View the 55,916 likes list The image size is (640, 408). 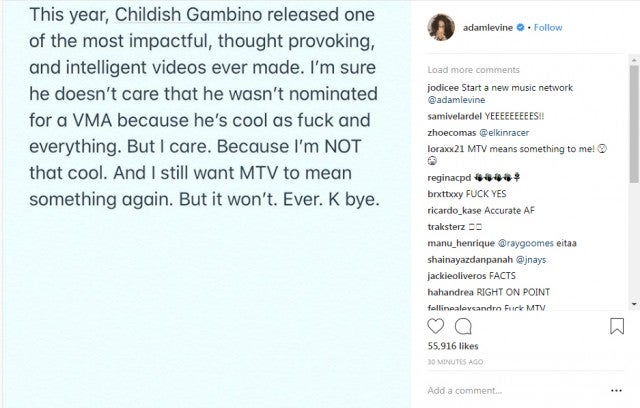453,347
